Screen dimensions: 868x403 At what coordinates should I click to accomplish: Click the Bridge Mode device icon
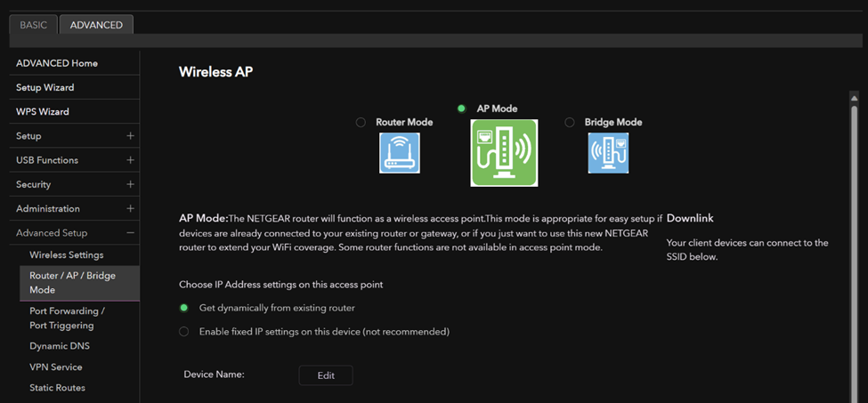click(609, 153)
